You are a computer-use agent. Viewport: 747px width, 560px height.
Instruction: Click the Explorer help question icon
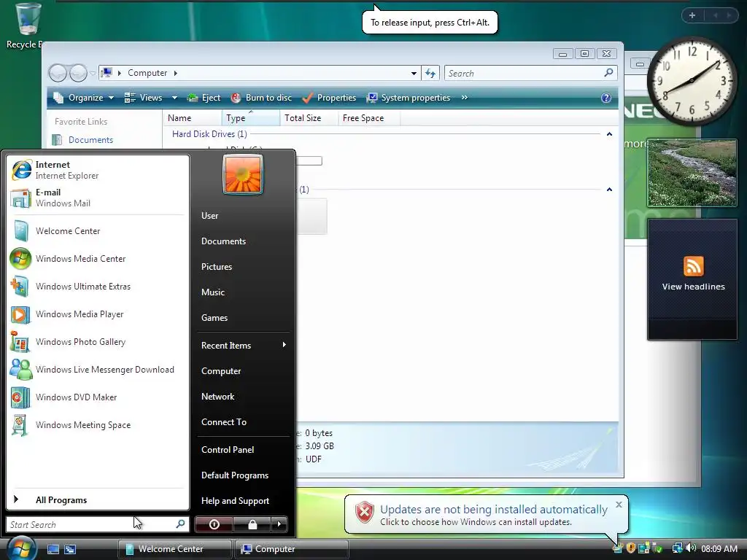pos(606,98)
